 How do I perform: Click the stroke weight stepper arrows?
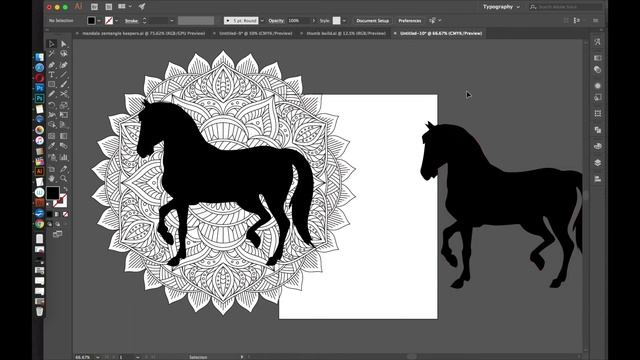point(144,20)
